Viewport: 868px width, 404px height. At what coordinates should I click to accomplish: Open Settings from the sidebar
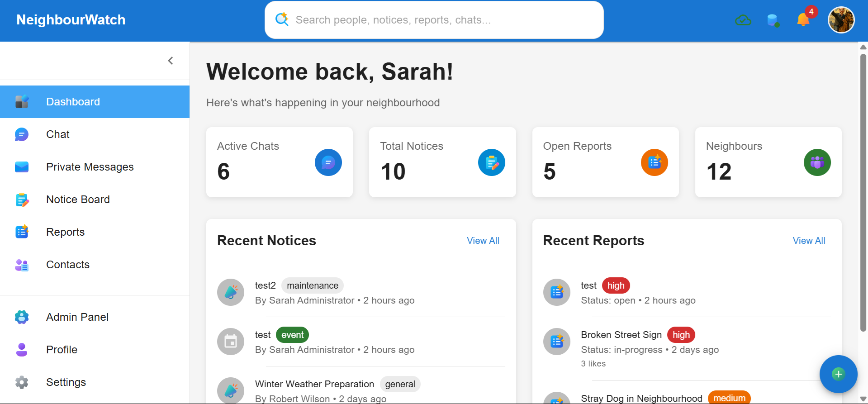tap(95, 382)
